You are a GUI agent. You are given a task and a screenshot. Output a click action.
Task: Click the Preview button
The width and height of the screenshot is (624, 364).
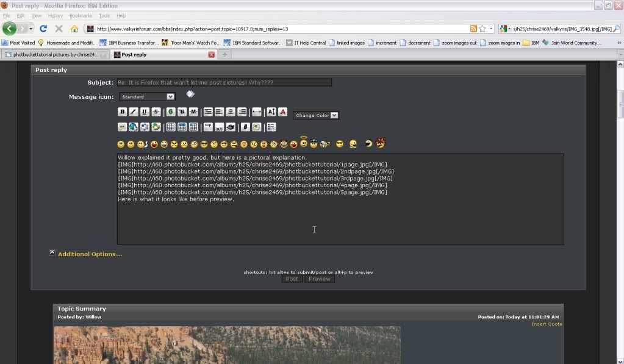pyautogui.click(x=320, y=279)
